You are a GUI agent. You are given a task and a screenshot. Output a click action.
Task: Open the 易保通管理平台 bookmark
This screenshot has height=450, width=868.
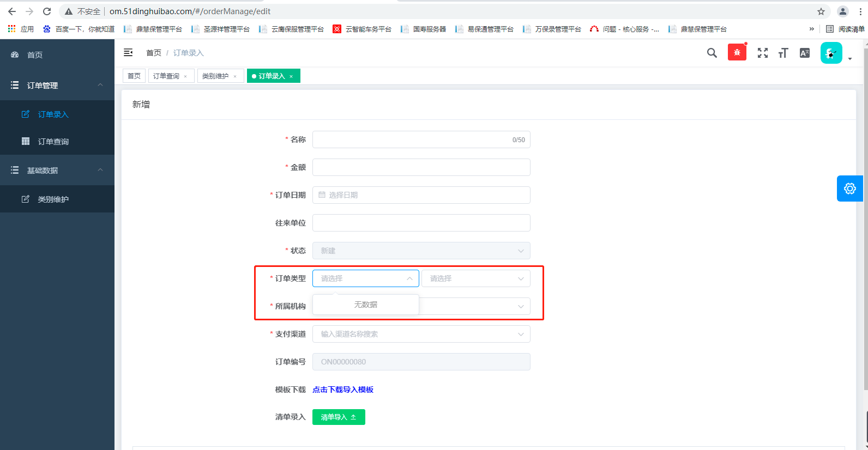pyautogui.click(x=485, y=29)
